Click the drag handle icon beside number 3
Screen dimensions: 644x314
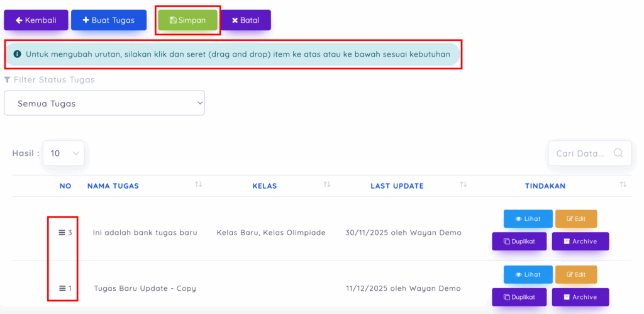62,232
